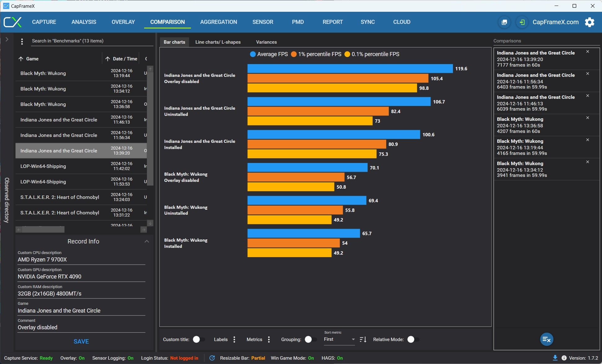Image resolution: width=602 pixels, height=364 pixels.
Task: Click the benchmark list vertical scrollbar thumb
Action: coord(150,129)
